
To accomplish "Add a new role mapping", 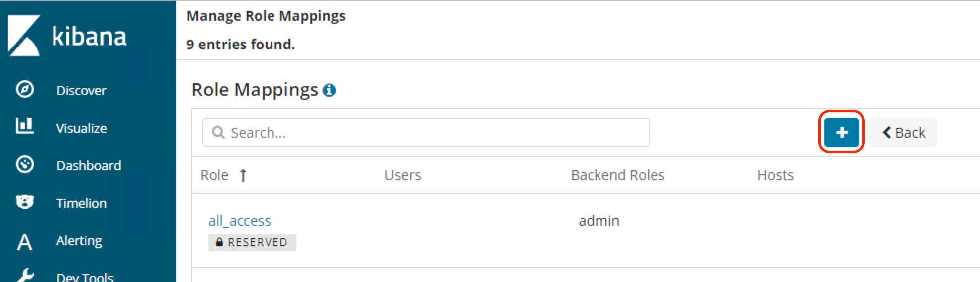I will point(841,132).
